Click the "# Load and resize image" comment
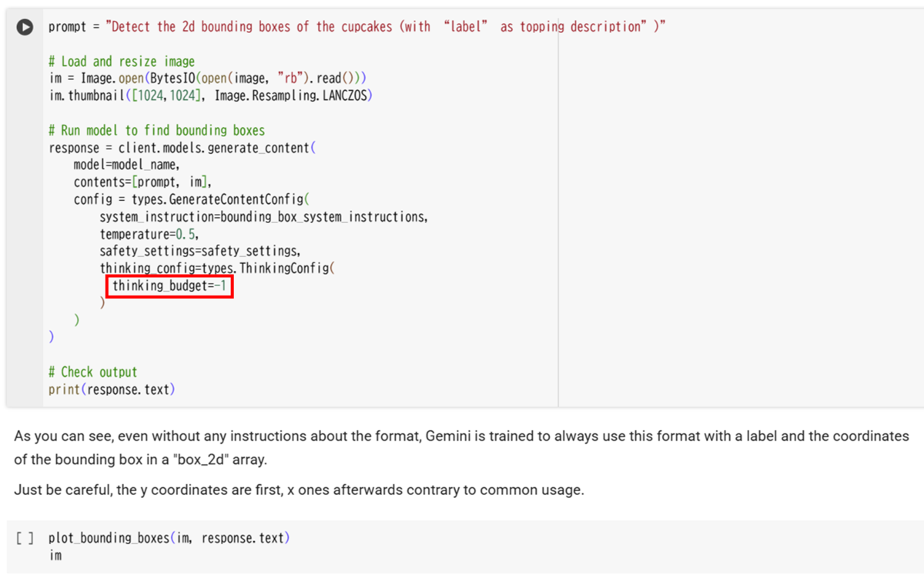924x578 pixels. [x=122, y=62]
